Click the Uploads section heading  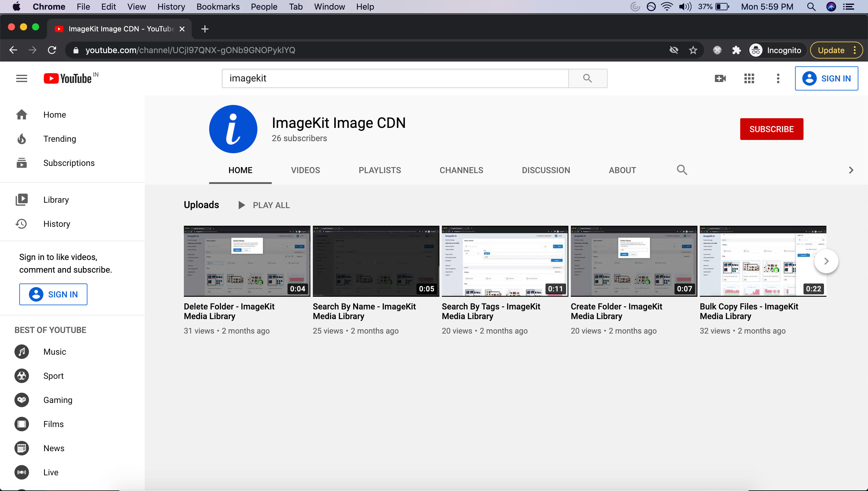[201, 205]
